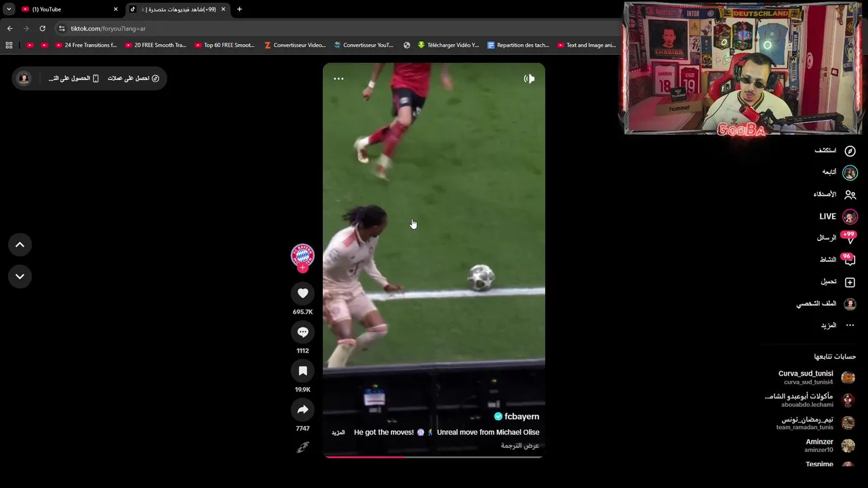This screenshot has width=868, height=488.
Task: Open the first YouTube icon bookmark
Action: 30,45
